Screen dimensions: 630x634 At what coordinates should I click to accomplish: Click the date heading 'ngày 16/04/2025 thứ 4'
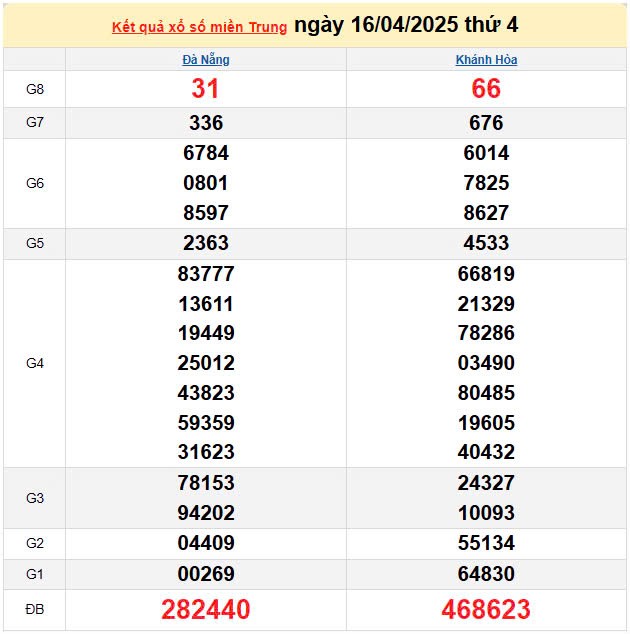[x=405, y=25]
